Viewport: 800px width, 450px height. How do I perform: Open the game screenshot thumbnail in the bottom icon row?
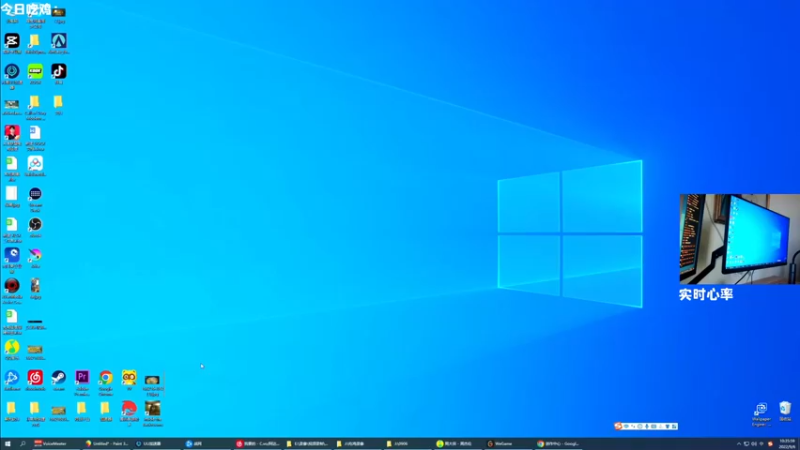click(x=153, y=408)
